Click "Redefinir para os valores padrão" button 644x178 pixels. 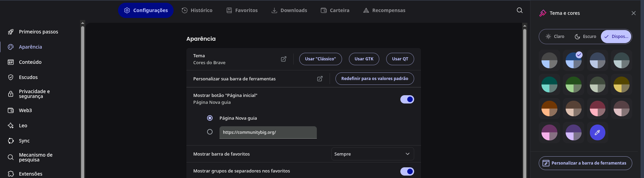[374, 79]
